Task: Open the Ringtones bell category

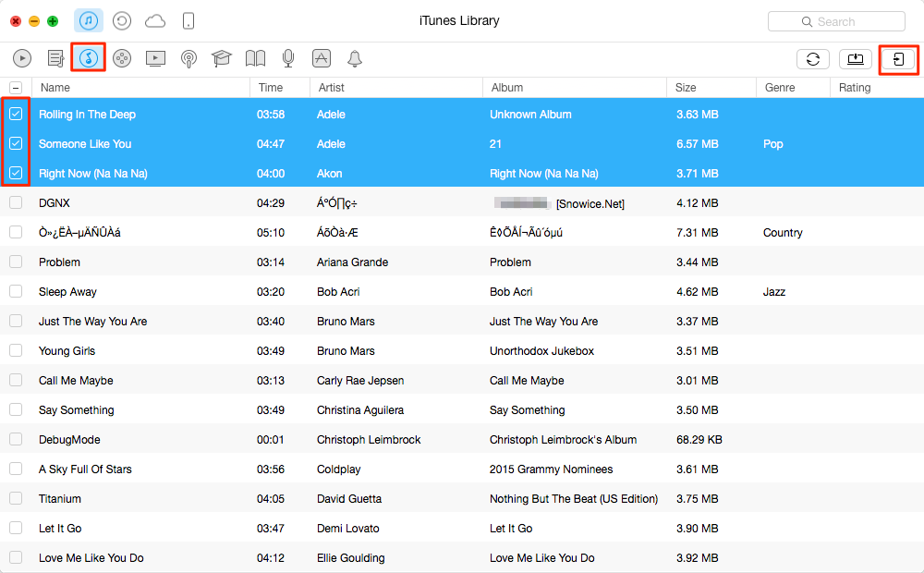Action: [354, 58]
